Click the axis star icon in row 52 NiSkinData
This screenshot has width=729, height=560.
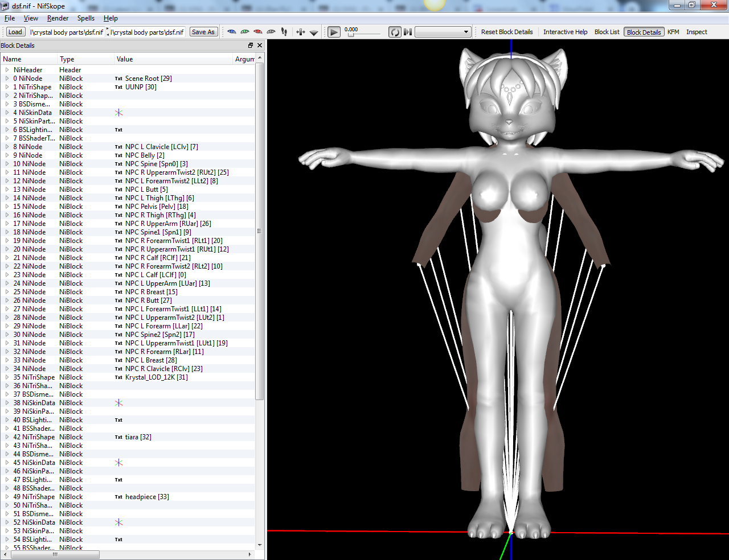118,522
